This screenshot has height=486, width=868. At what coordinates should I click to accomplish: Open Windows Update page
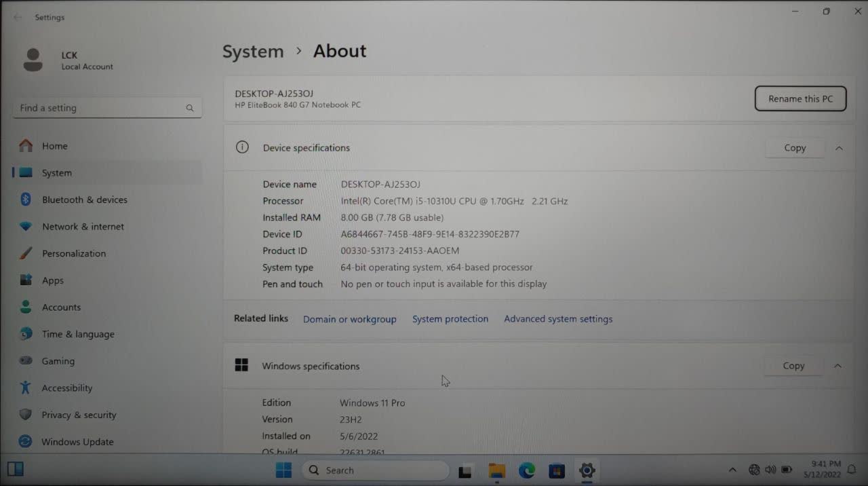[77, 442]
